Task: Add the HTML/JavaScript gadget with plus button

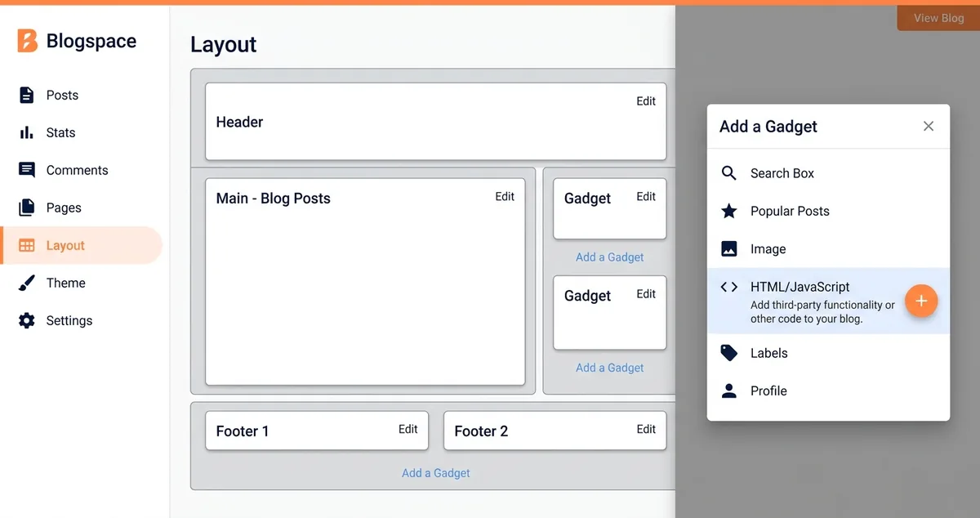Action: [x=921, y=301]
